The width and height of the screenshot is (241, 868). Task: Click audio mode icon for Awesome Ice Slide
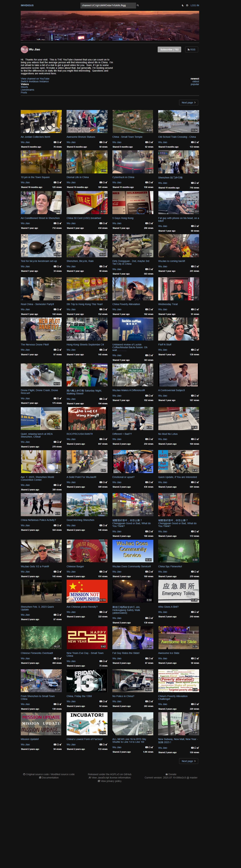pos(195,658)
